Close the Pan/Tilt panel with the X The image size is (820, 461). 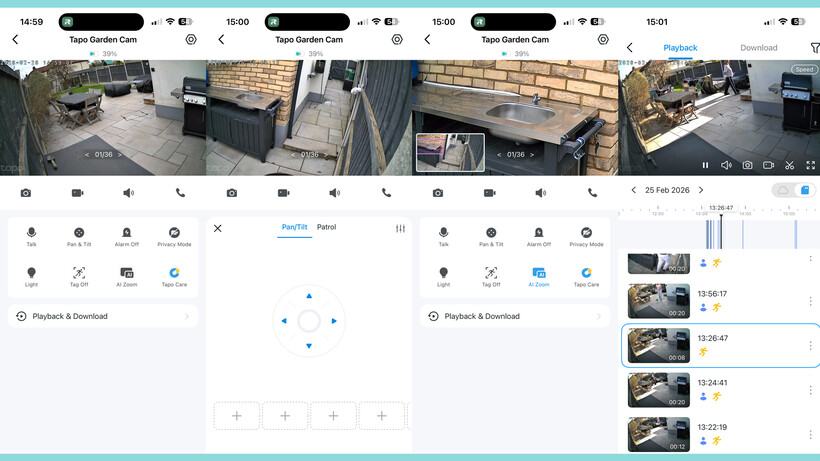[x=218, y=228]
